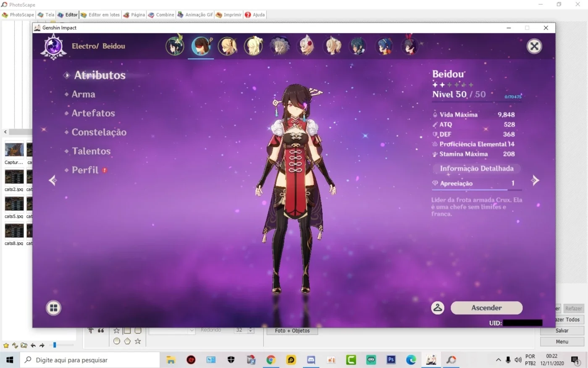Image resolution: width=588 pixels, height=368 pixels.
Task: Click the undo-style left arrow icon in PhotoScape
Action: tap(33, 345)
